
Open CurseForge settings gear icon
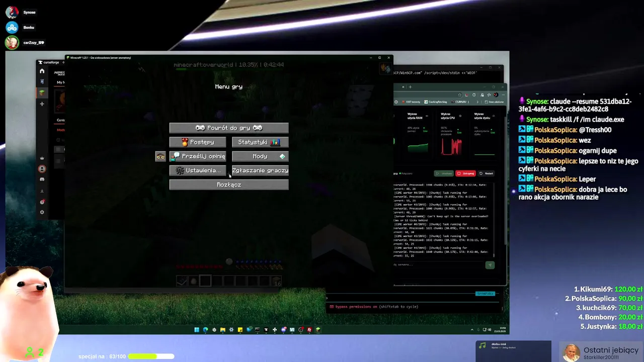point(42,212)
